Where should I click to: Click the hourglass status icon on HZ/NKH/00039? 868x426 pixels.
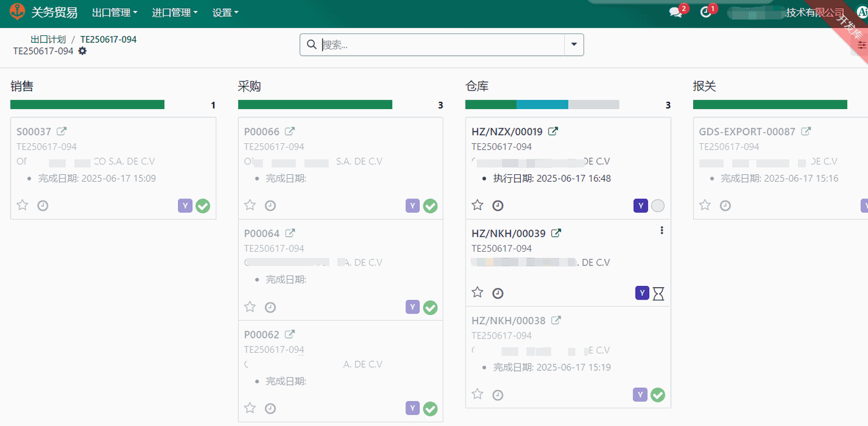(658, 294)
